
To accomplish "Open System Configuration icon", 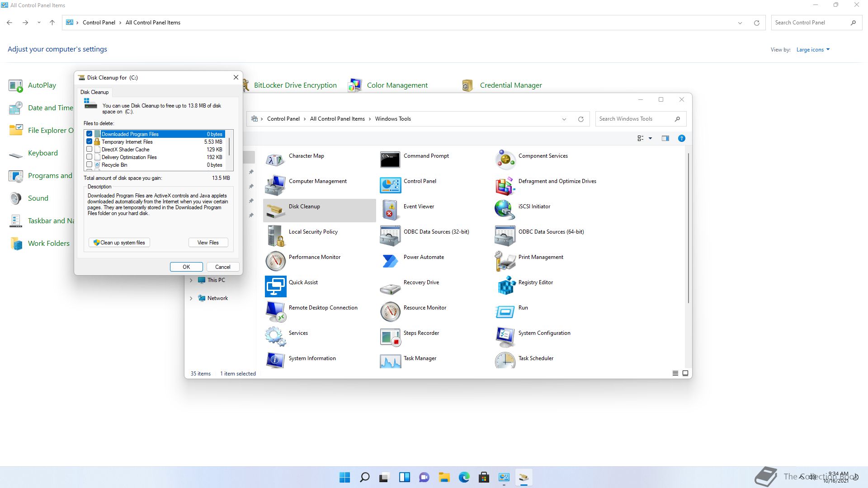I will (x=505, y=337).
